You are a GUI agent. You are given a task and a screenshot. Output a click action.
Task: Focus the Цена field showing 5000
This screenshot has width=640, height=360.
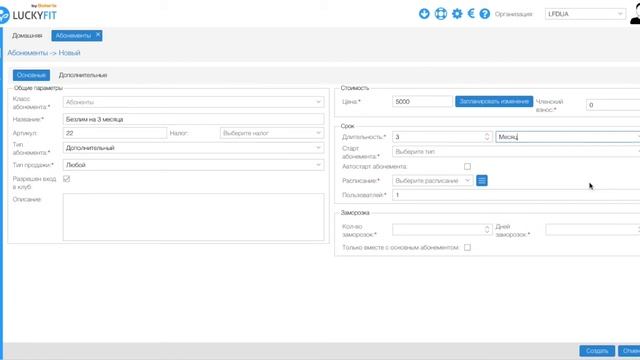(422, 102)
